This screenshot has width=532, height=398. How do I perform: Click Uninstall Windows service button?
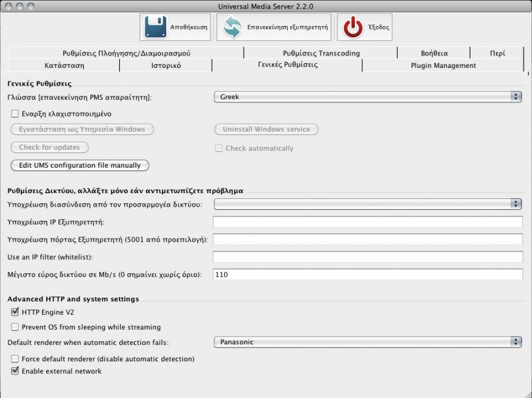(x=267, y=129)
